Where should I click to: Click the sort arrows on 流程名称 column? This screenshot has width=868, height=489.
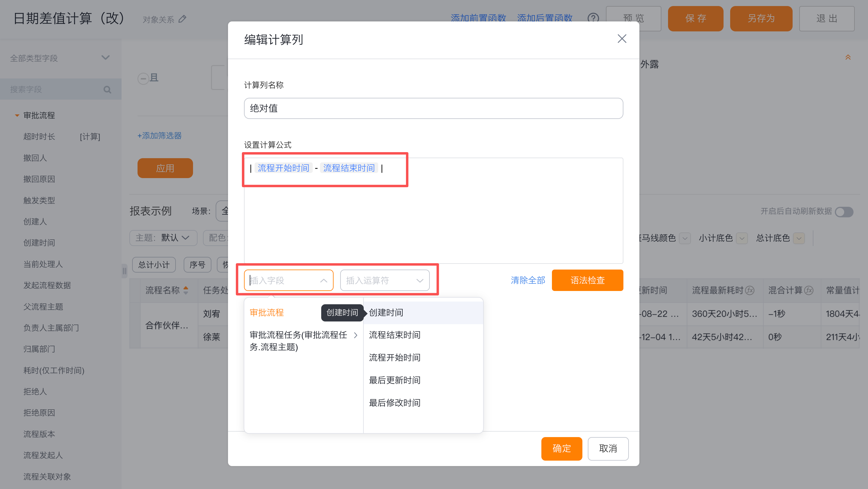coord(186,290)
